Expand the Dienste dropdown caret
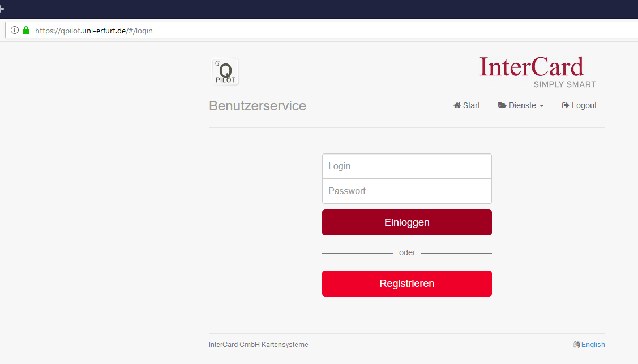Screen dimensions: 638x364 click(542, 106)
